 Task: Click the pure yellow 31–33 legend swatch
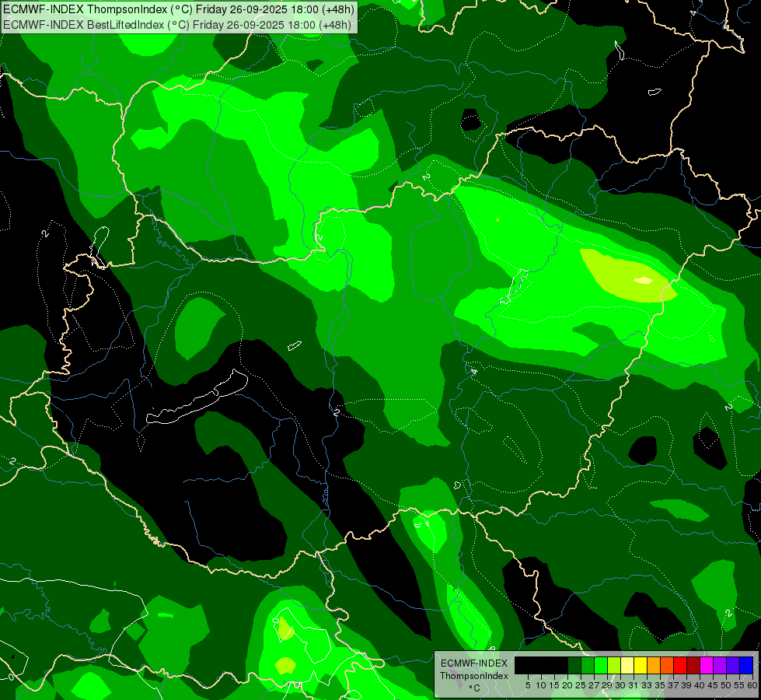click(x=641, y=666)
